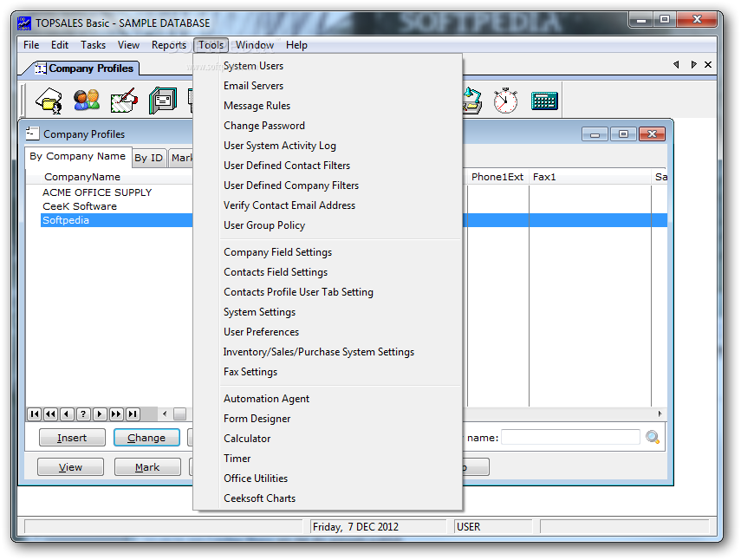The width and height of the screenshot is (741, 560).
Task: Open Contacts Profile User Tab Setting
Action: tap(328, 291)
